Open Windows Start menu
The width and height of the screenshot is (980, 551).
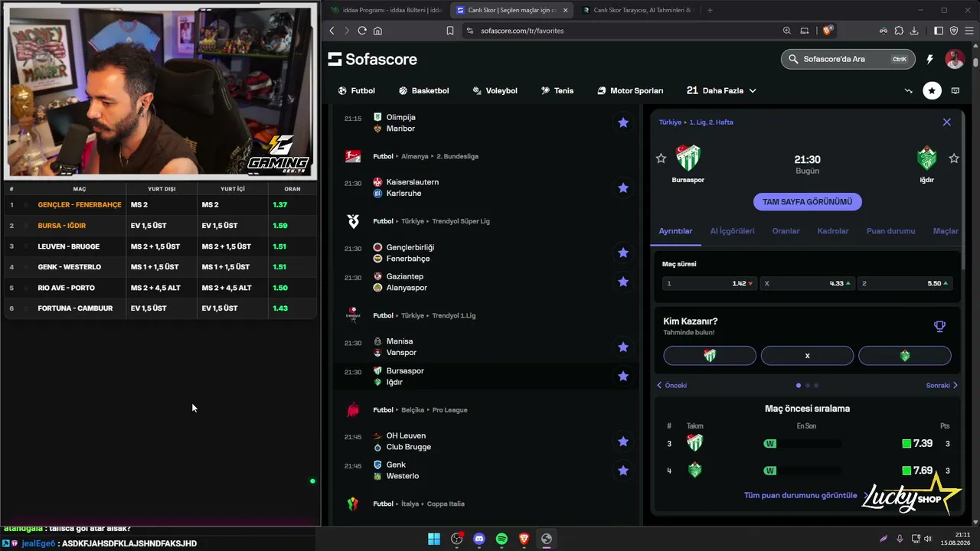434,539
